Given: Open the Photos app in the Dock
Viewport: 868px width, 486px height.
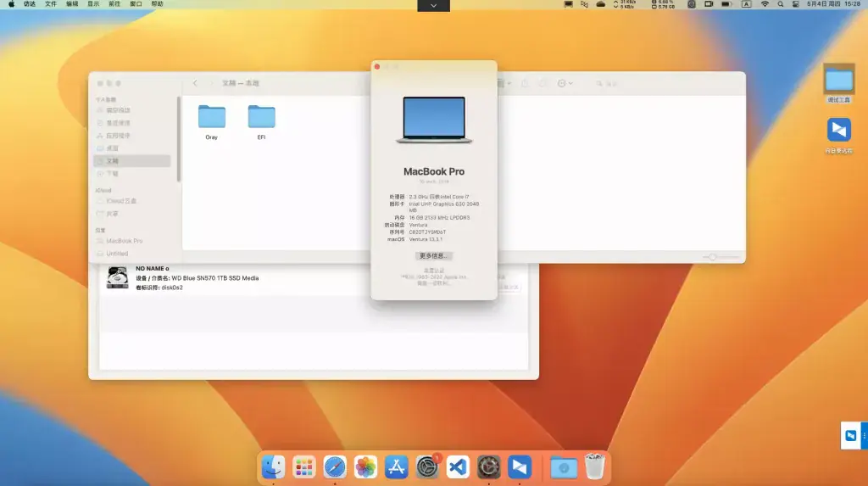Looking at the screenshot, I should coord(365,467).
